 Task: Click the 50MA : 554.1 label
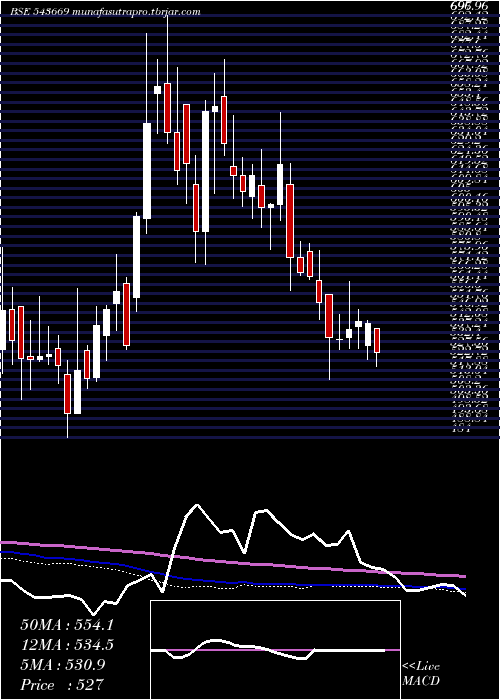(67, 625)
